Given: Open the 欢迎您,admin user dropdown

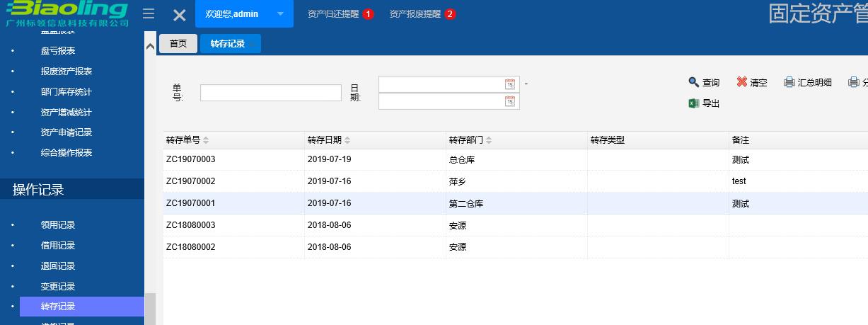Looking at the screenshot, I should [244, 14].
